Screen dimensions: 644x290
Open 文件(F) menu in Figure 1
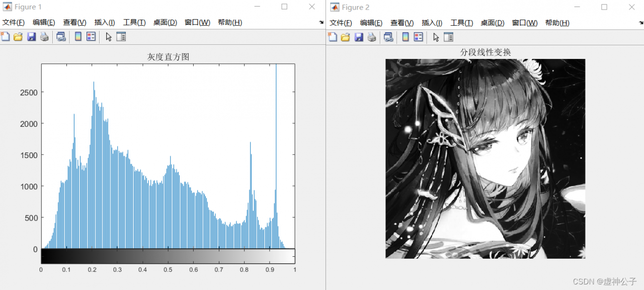tap(14, 23)
